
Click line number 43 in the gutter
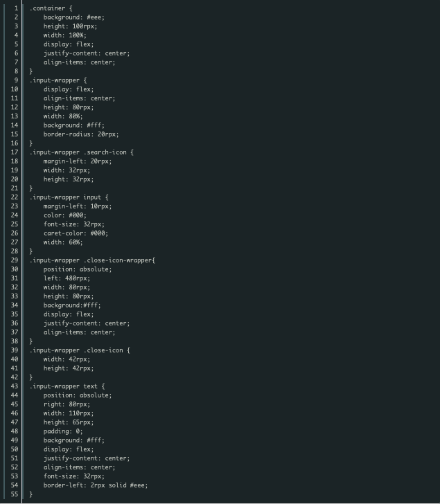click(15, 386)
